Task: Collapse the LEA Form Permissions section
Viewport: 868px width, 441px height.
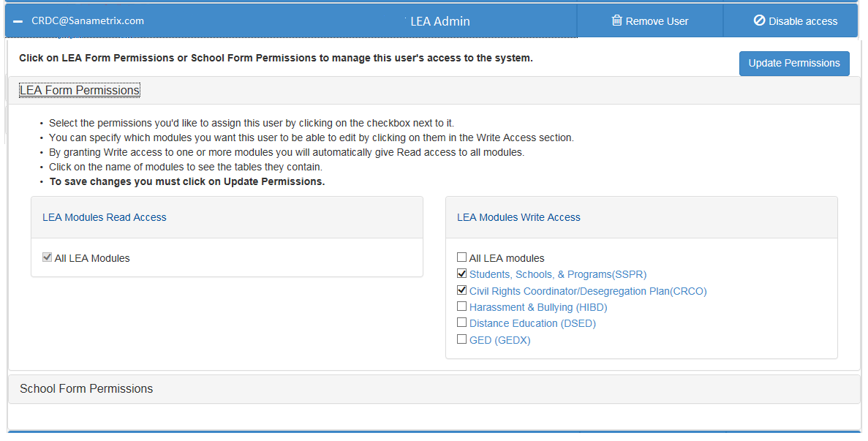Action: [x=80, y=91]
